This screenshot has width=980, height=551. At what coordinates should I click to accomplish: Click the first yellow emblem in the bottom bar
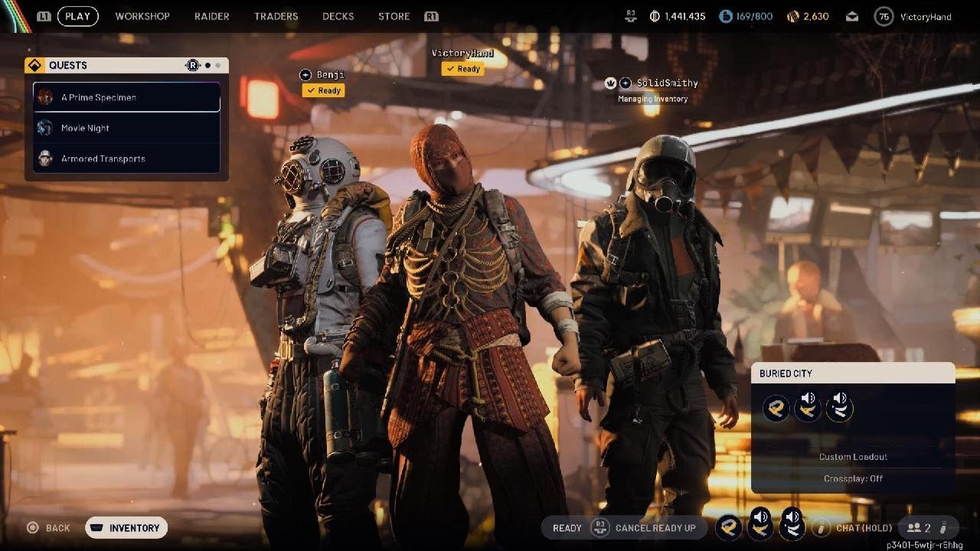[729, 527]
